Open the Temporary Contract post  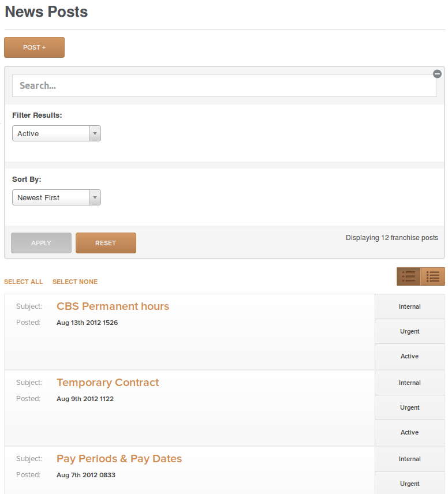107,383
